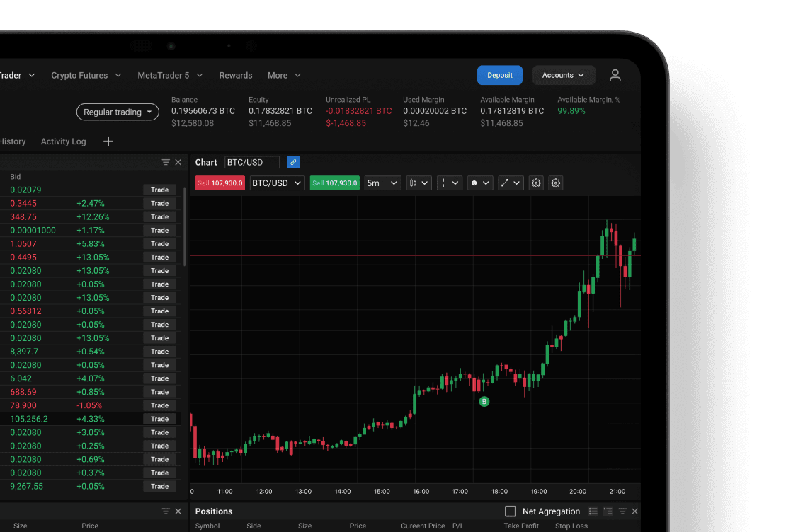Open the Rewards menu item
The image size is (786, 532).
tap(235, 75)
